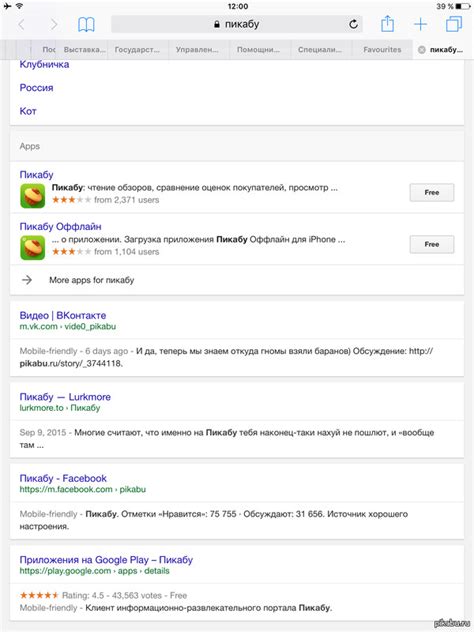The width and height of the screenshot is (474, 632).
Task: Open Пикабу - Facebook result
Action: click(x=63, y=478)
